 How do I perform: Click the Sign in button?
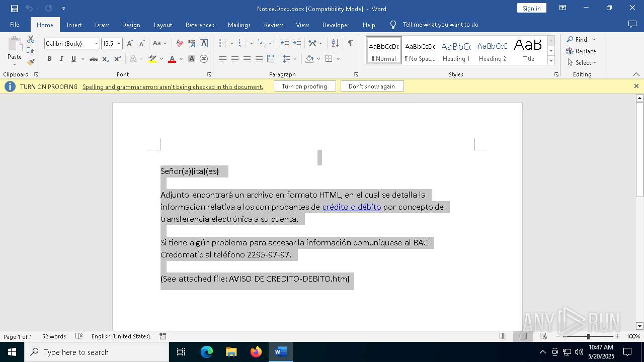point(531,8)
